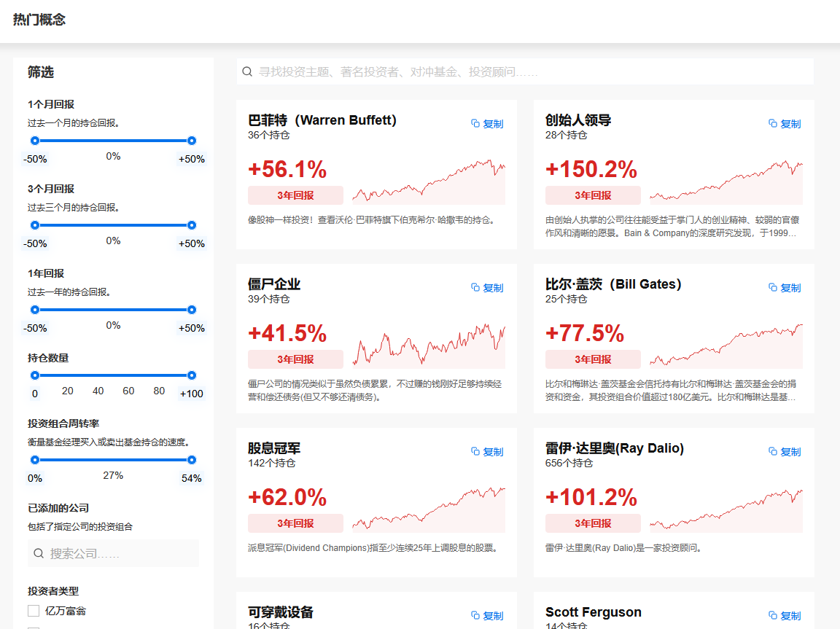Viewport: 840px width, 629px height.
Task: Click the copy icon on 巴菲特 card
Action: 475,123
